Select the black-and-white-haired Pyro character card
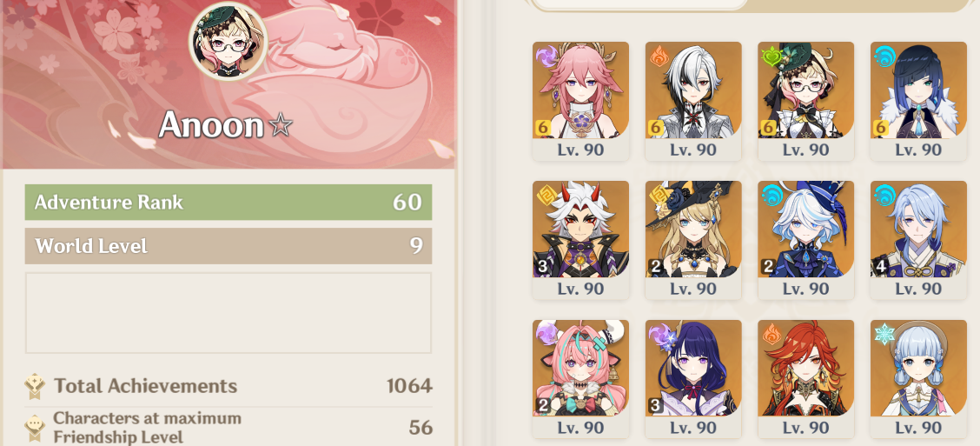The height and width of the screenshot is (446, 980). tap(693, 101)
